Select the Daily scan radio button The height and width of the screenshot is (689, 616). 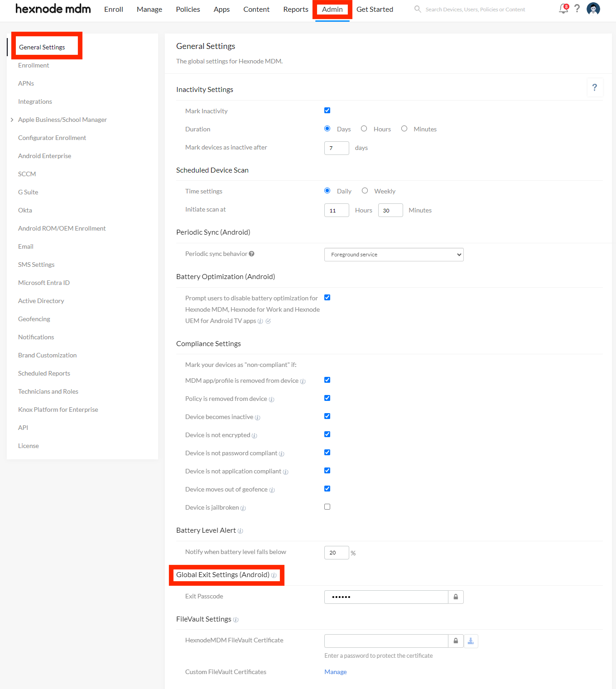(327, 191)
